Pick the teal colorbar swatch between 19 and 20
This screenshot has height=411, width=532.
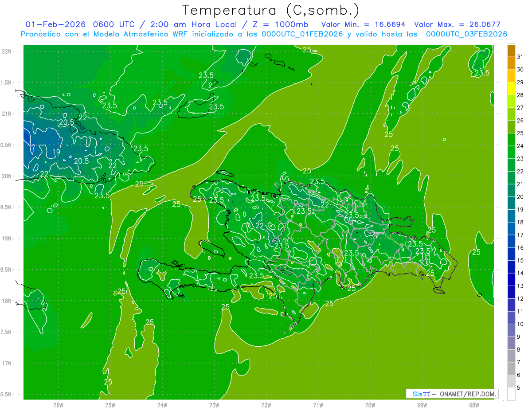tap(511, 204)
